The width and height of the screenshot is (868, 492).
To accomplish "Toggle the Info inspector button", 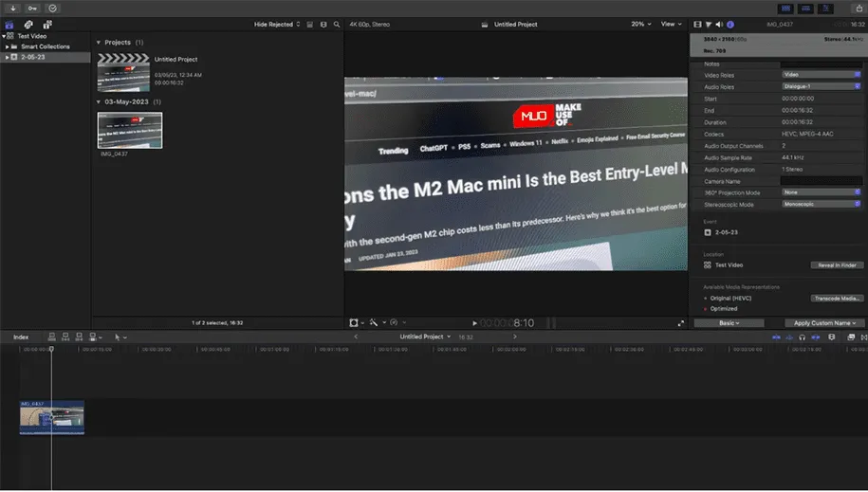I will point(730,24).
